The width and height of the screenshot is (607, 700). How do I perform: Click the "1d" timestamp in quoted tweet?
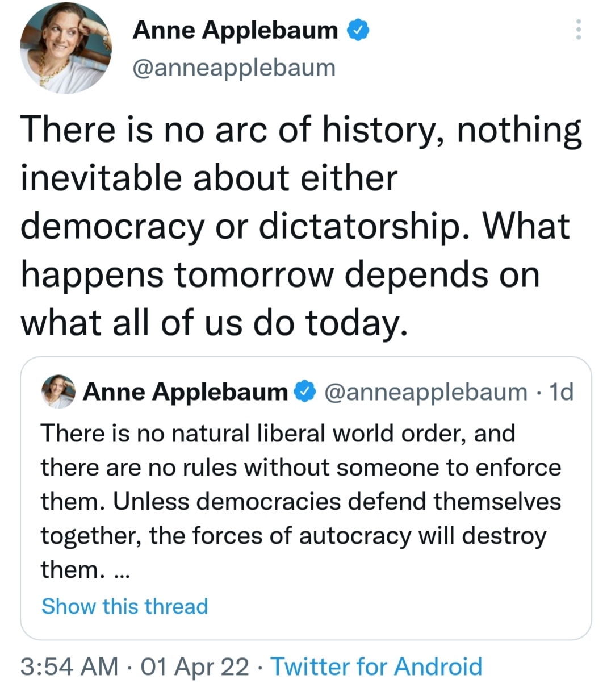pyautogui.click(x=562, y=391)
